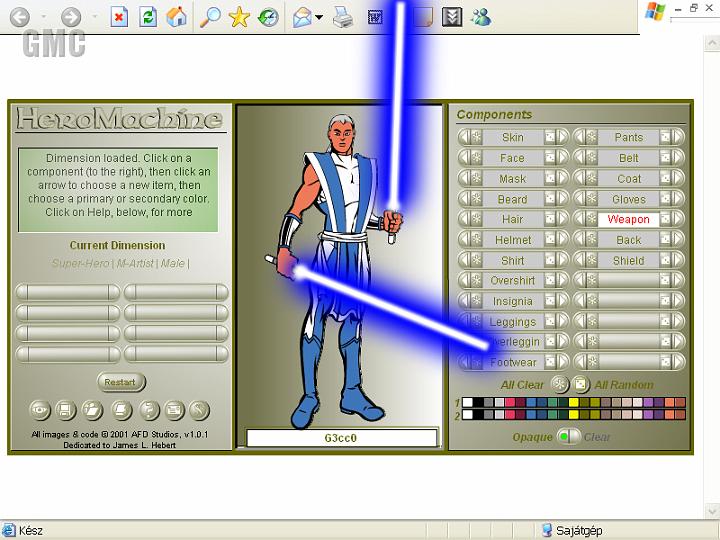
Task: Click the All Clear icon button
Action: (x=559, y=384)
